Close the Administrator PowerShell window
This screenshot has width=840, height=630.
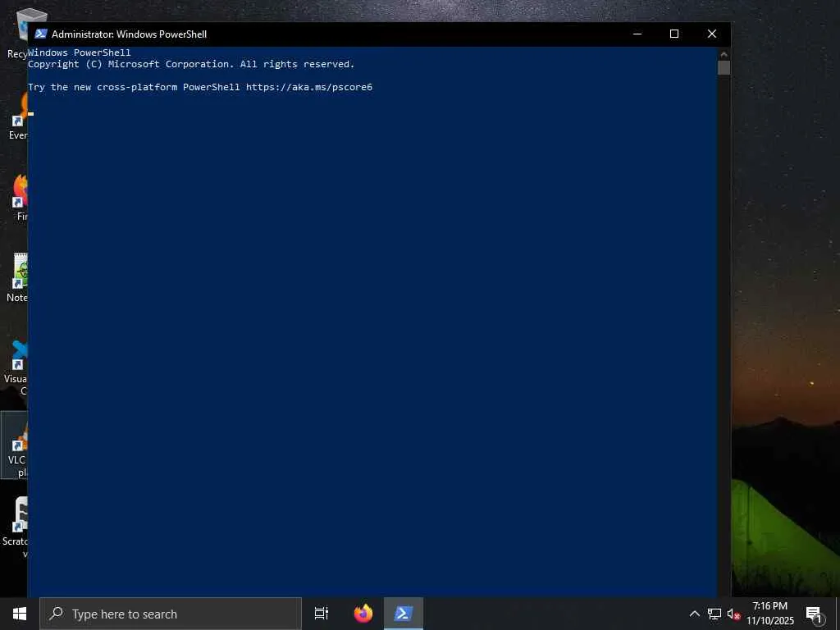point(712,34)
